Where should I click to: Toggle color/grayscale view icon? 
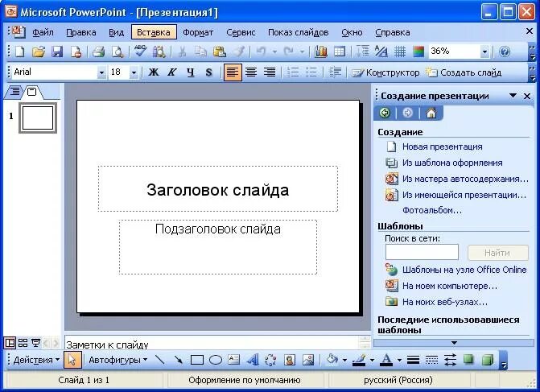click(418, 52)
